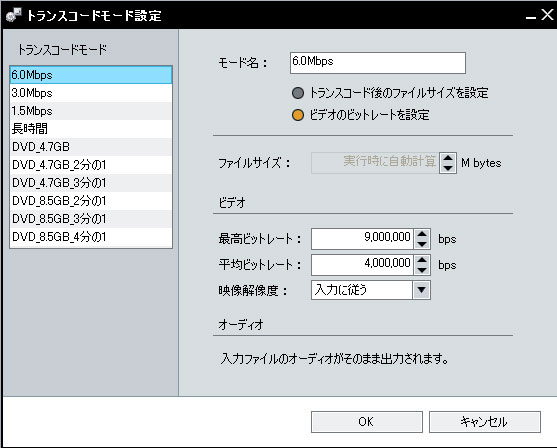Choose DVD_8.5GB_4分の1 from the mode list
Screen dimensions: 557x448
click(91, 237)
